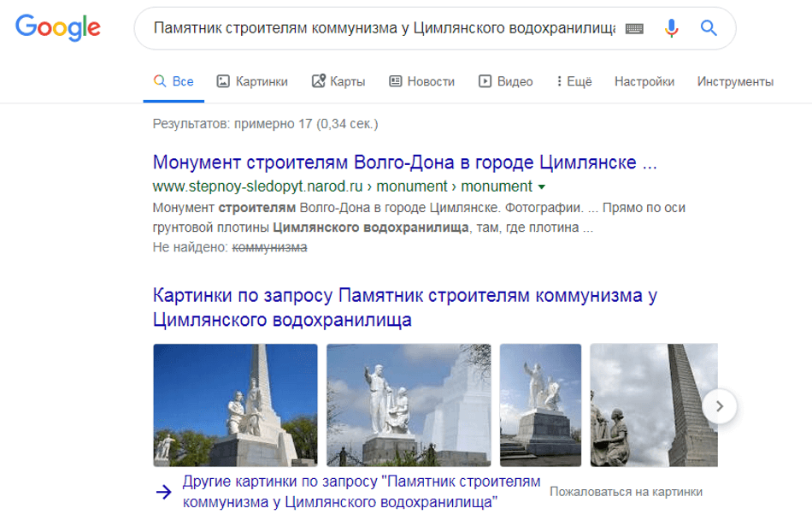Click the magnifying glass search icon
The width and height of the screenshot is (812, 526).
709,27
